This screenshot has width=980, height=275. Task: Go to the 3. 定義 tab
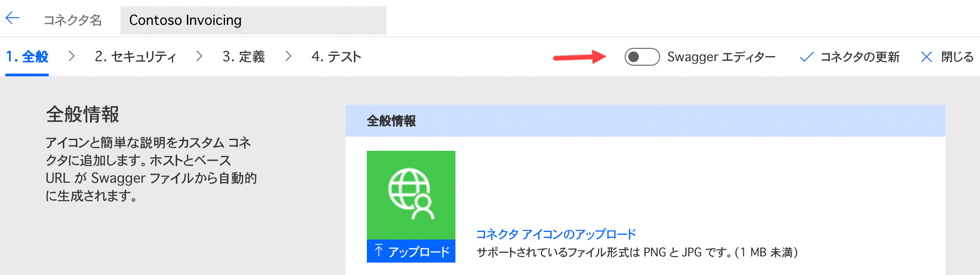point(244,57)
